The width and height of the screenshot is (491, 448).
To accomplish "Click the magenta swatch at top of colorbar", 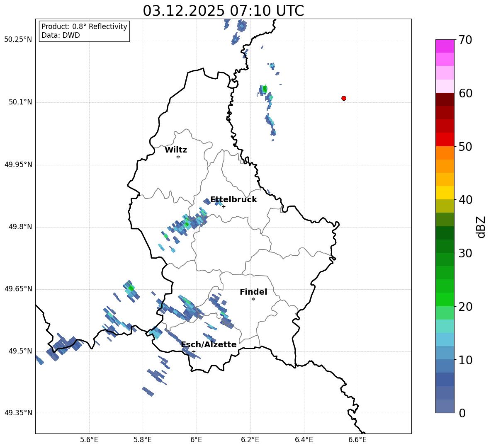I will pos(445,46).
